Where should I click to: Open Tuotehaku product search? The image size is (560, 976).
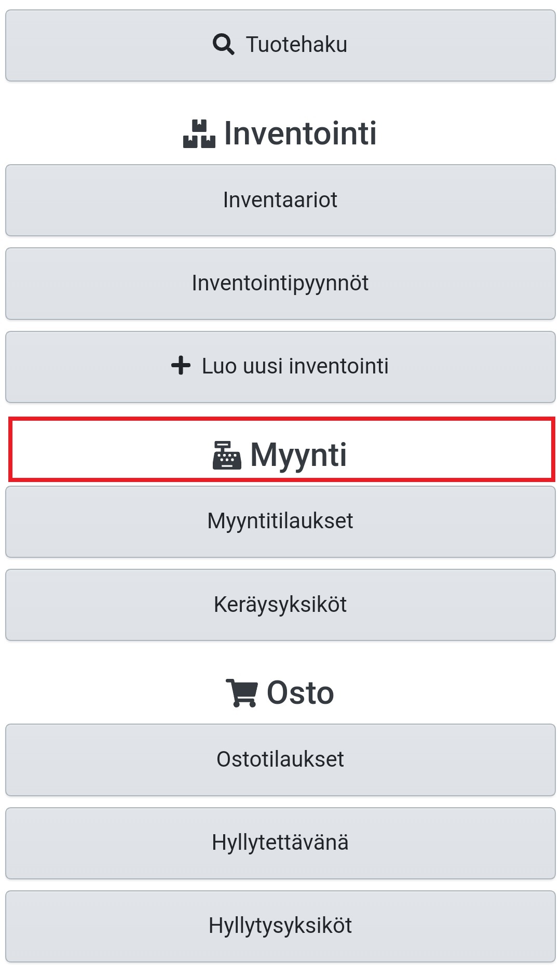tap(280, 46)
